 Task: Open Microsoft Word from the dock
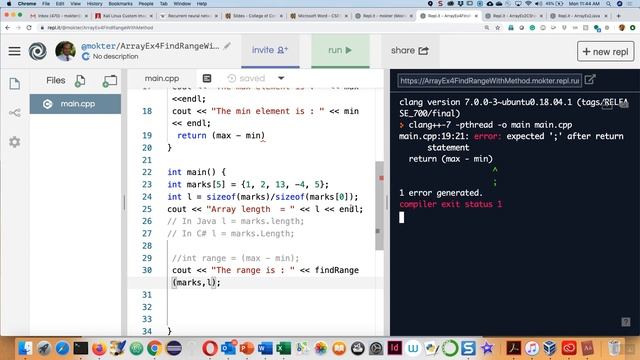point(265,348)
